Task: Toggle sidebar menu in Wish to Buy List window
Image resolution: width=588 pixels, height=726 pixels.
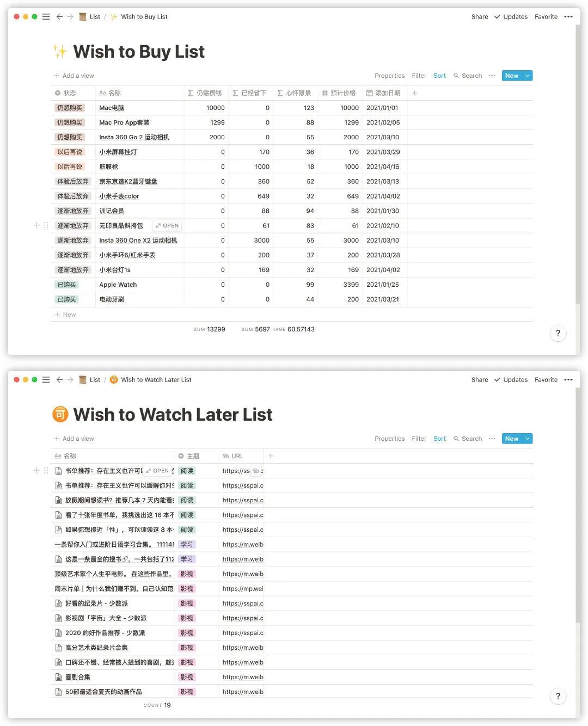Action: point(46,17)
